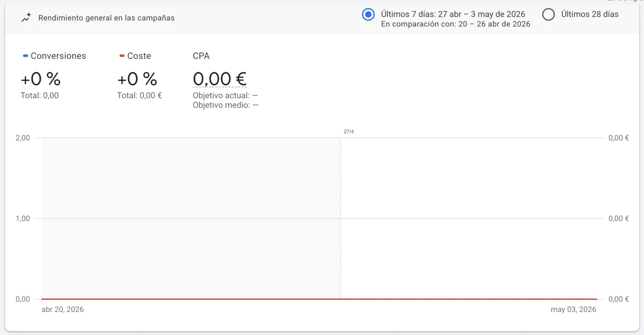Click the 27/4 marker on the chart
The height and width of the screenshot is (335, 644).
349,132
